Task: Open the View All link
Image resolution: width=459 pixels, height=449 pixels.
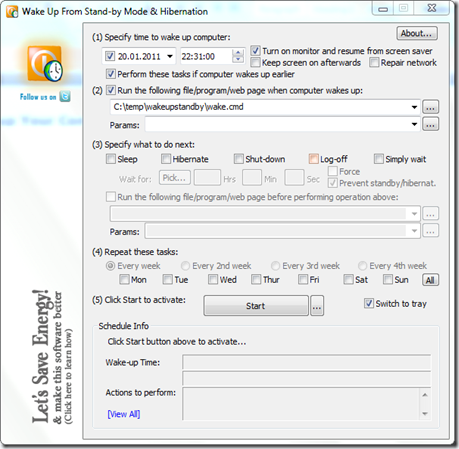Action: pyautogui.click(x=124, y=414)
